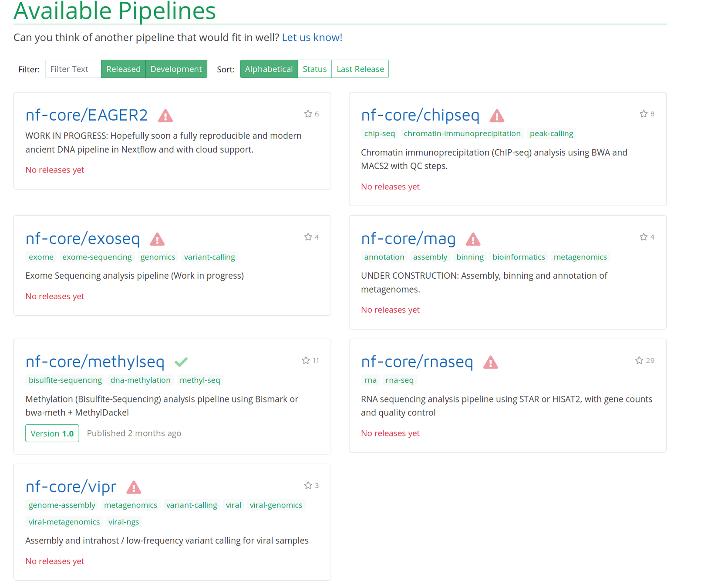Image resolution: width=701 pixels, height=588 pixels.
Task: Open the nf-core/EAGER2 pipeline
Action: click(x=87, y=115)
